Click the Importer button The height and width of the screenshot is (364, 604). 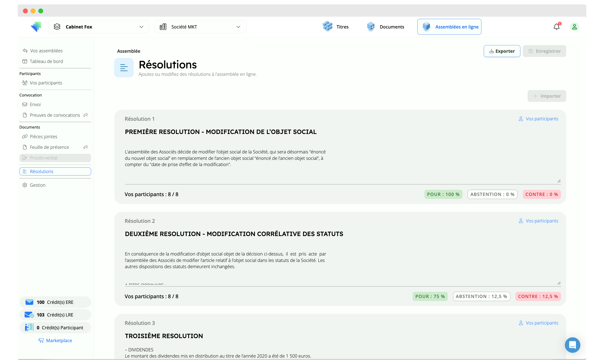coord(547,96)
